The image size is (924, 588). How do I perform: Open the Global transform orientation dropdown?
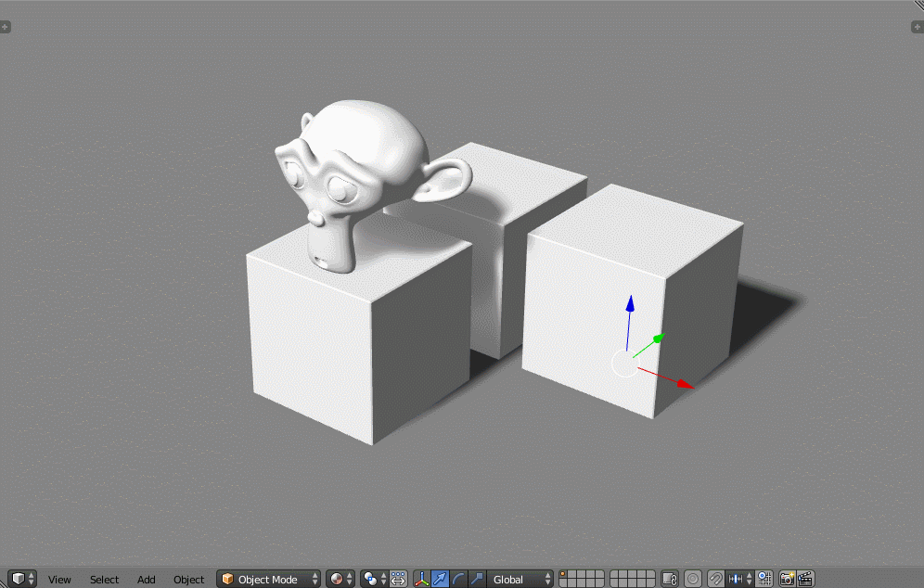tap(520, 579)
